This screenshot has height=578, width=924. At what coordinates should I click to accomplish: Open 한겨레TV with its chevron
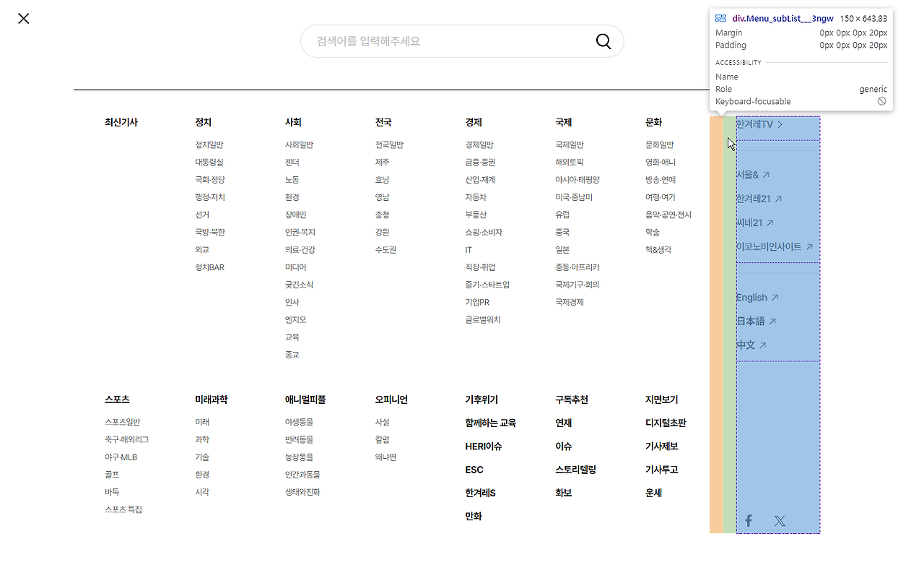click(759, 124)
